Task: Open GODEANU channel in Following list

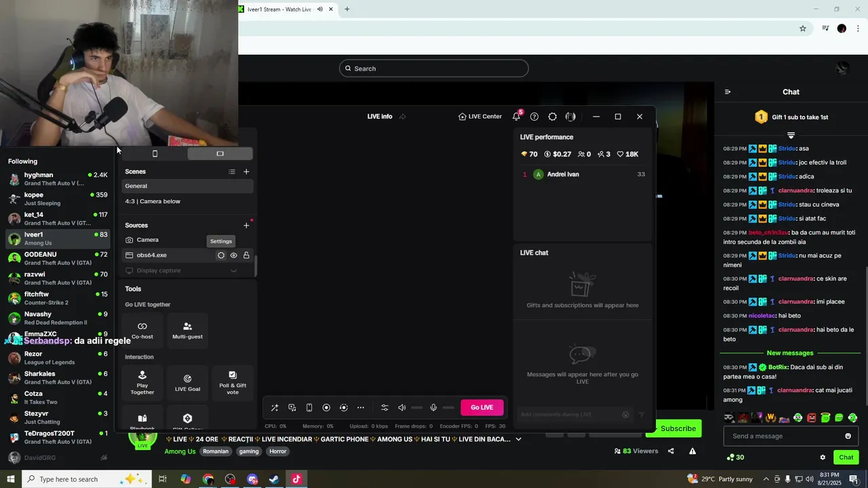Action: (58, 258)
